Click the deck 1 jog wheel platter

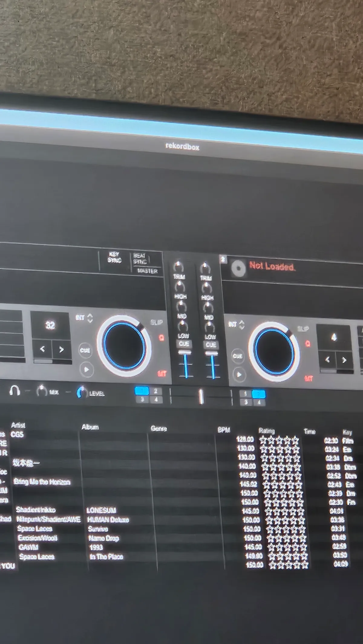pyautogui.click(x=124, y=345)
